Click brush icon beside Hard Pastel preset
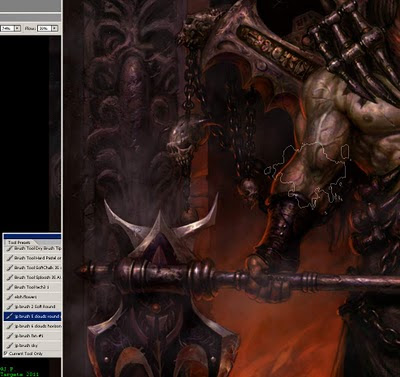 tap(9, 258)
